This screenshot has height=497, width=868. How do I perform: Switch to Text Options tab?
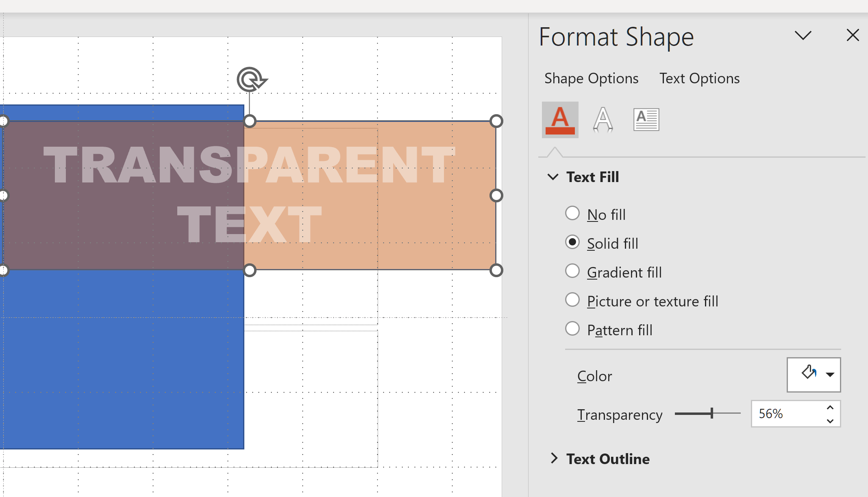(699, 78)
